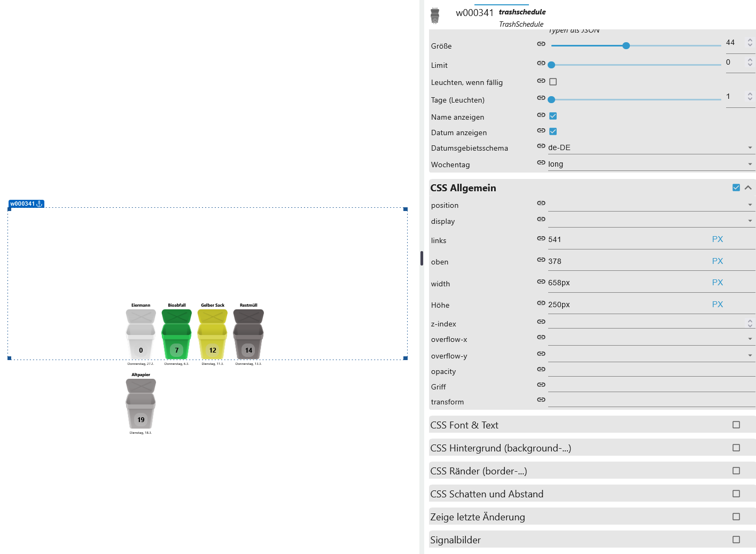Enable CSS Font & Text checkbox
The width and height of the screenshot is (756, 554).
[736, 425]
